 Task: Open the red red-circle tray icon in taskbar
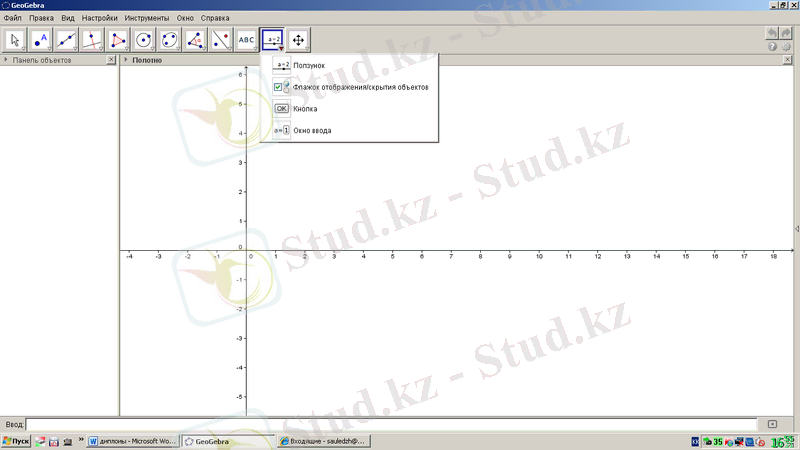(x=760, y=442)
